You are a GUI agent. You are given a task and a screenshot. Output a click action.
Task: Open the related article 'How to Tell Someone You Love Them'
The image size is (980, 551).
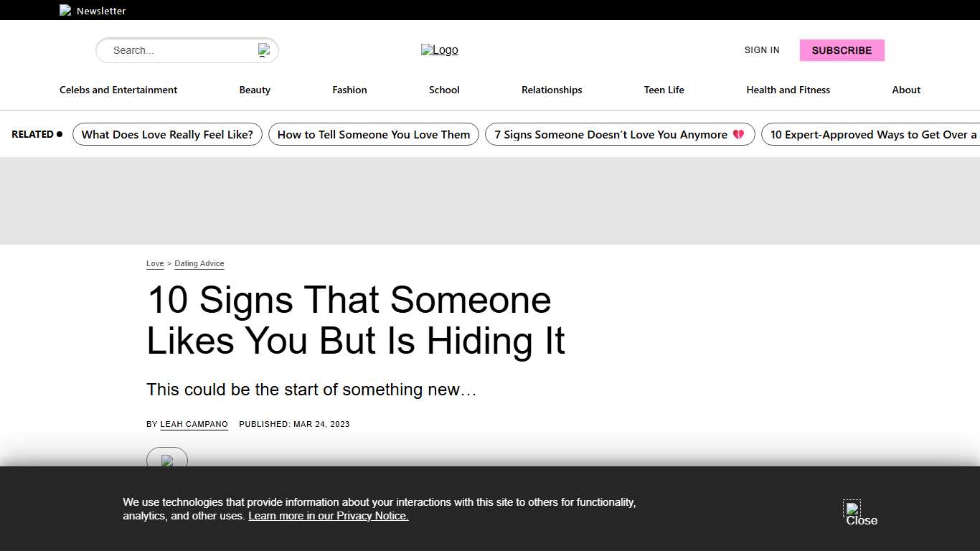point(373,134)
